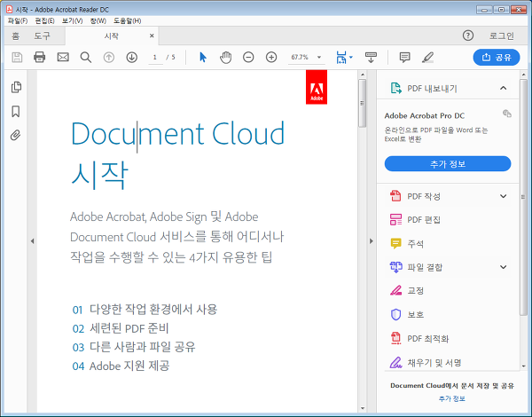532x417 pixels.
Task: Go to next page arrow
Action: tap(131, 57)
